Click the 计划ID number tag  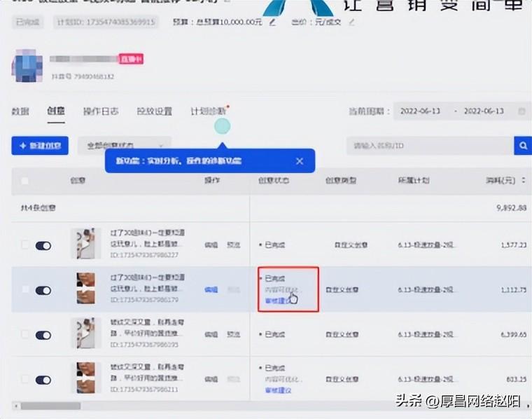106,22
